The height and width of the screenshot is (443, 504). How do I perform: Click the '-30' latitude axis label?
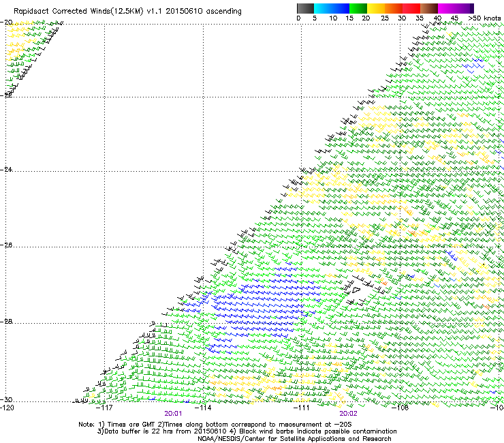[6, 399]
